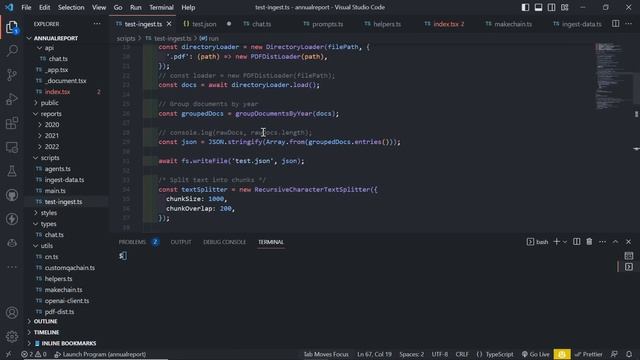This screenshot has width=640, height=360.
Task: Show additional activity bar views ellipsis
Action: click(12, 267)
